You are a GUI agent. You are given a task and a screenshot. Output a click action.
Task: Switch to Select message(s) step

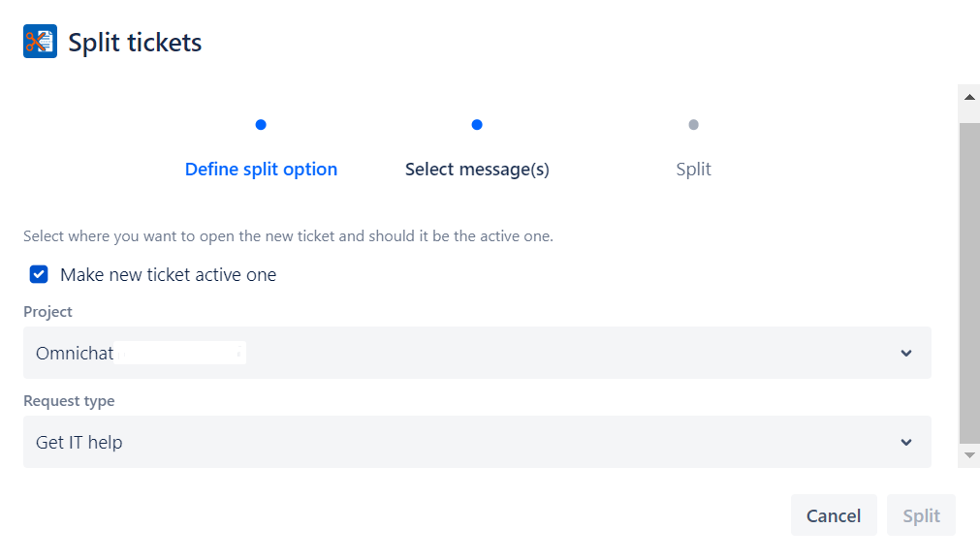coord(477,170)
